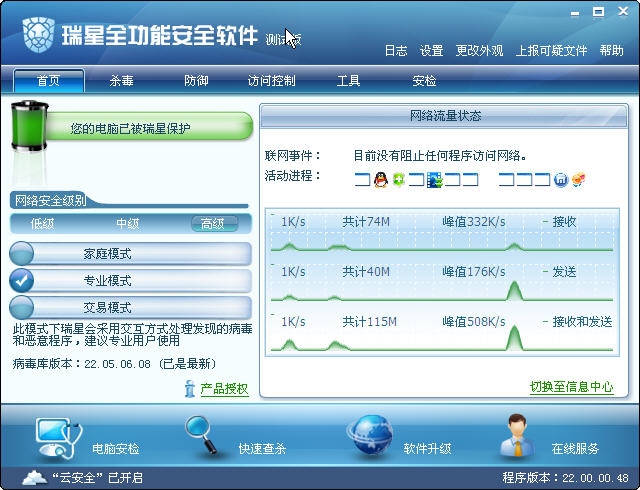Click the software upgrade globe icon
The height and width of the screenshot is (490, 640).
coord(370,435)
